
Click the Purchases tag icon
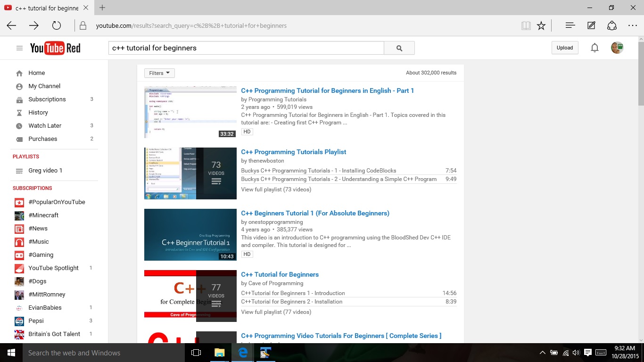click(x=19, y=139)
